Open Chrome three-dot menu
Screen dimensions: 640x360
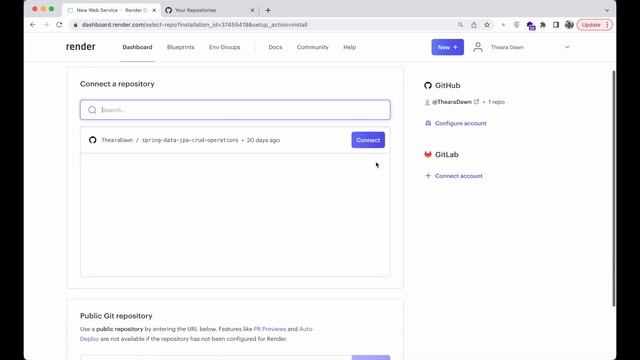[x=607, y=25]
